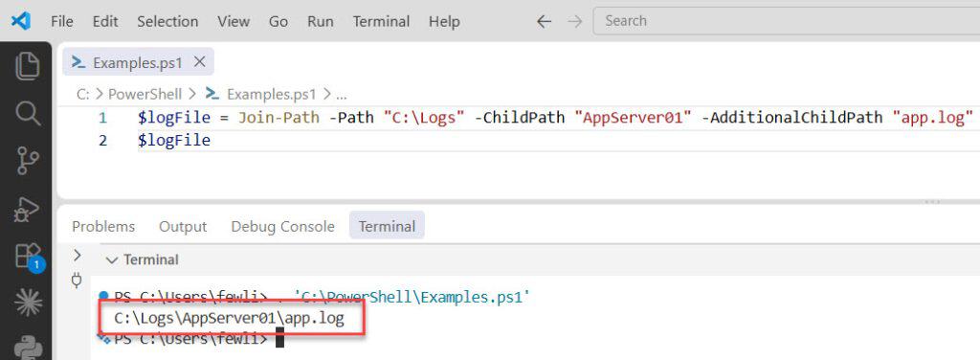Screen dimensions: 980x360
Task: Open the Edit menu
Action: click(105, 21)
